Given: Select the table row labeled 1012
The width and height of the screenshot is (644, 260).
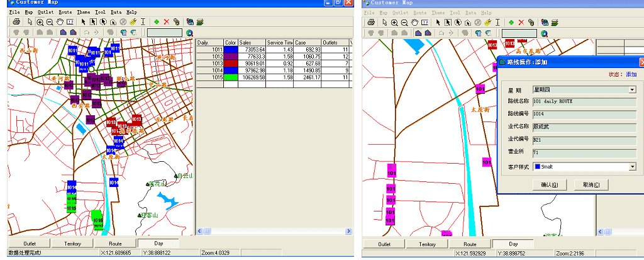Looking at the screenshot, I should click(x=273, y=57).
